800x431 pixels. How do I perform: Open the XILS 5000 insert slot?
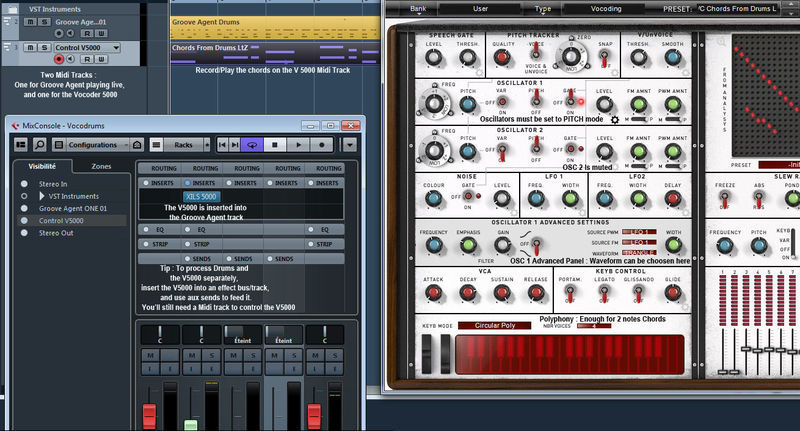(201, 196)
